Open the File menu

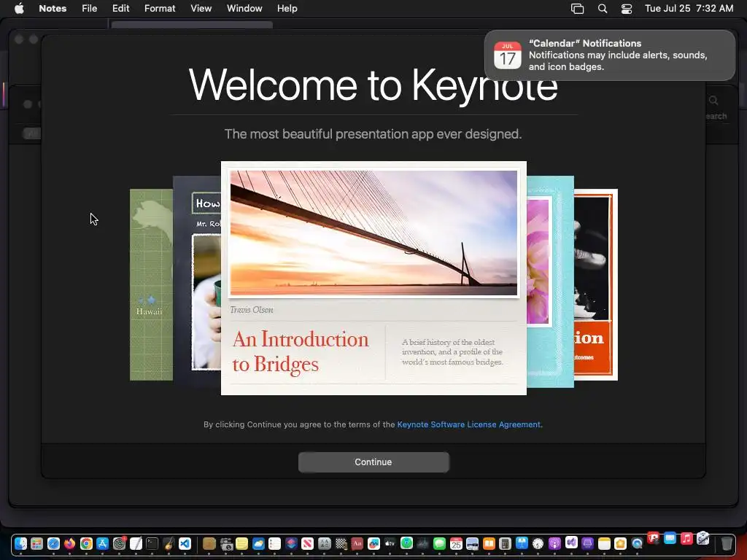click(89, 9)
